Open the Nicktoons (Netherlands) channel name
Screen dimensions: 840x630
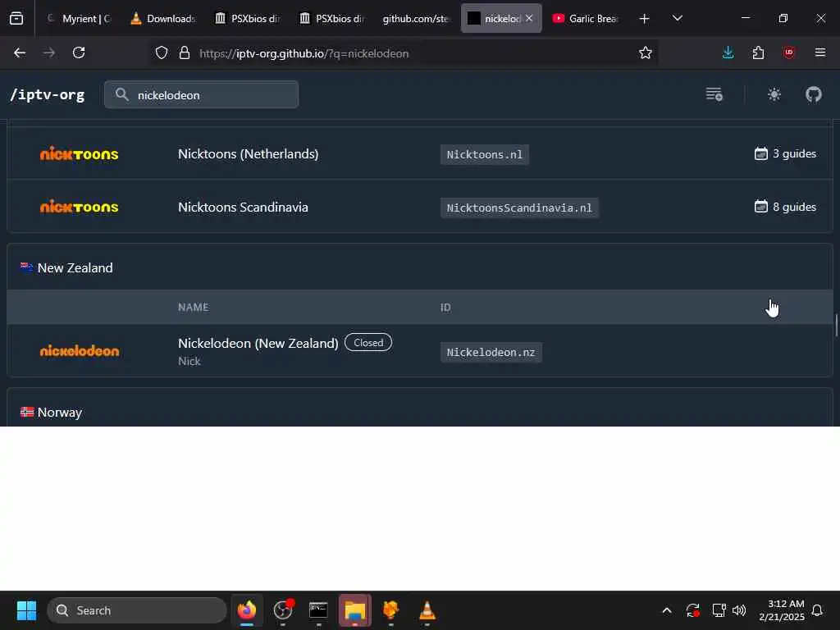pos(248,153)
